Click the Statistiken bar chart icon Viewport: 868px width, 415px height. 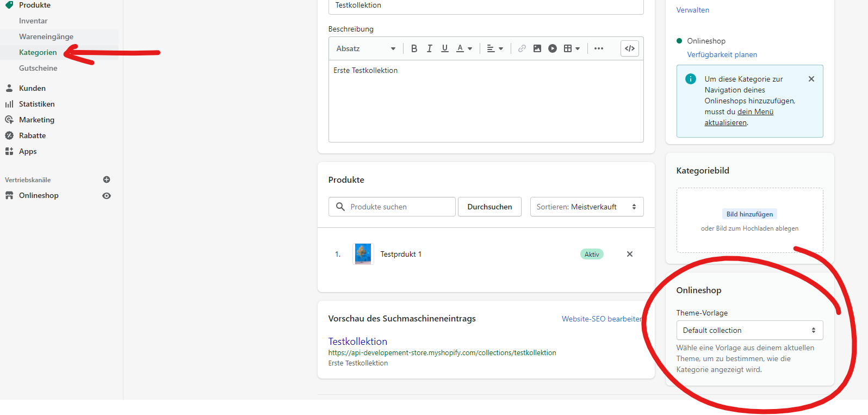[x=9, y=104]
